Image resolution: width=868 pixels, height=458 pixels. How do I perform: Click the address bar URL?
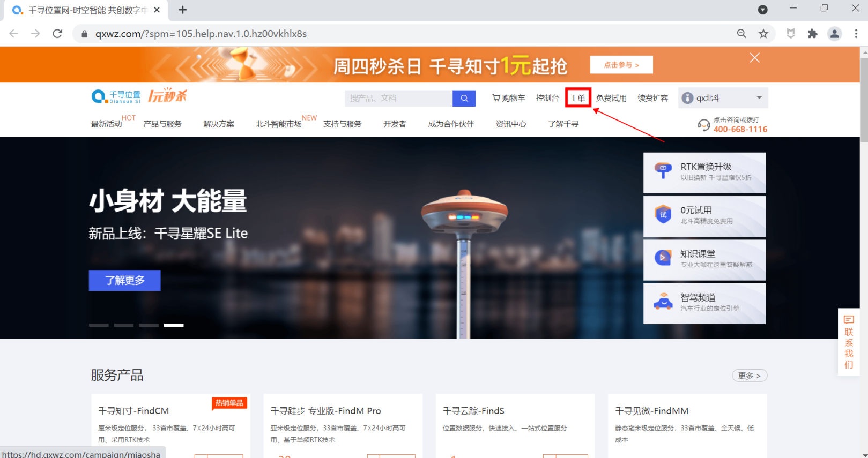[x=201, y=34]
